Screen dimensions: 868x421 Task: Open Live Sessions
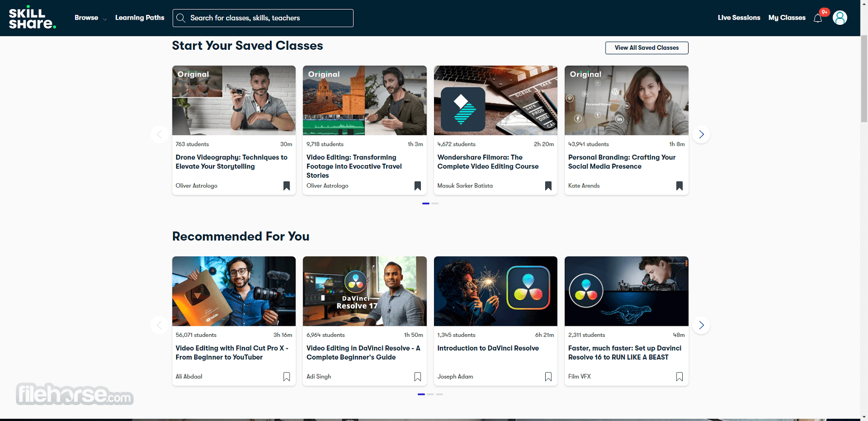739,17
